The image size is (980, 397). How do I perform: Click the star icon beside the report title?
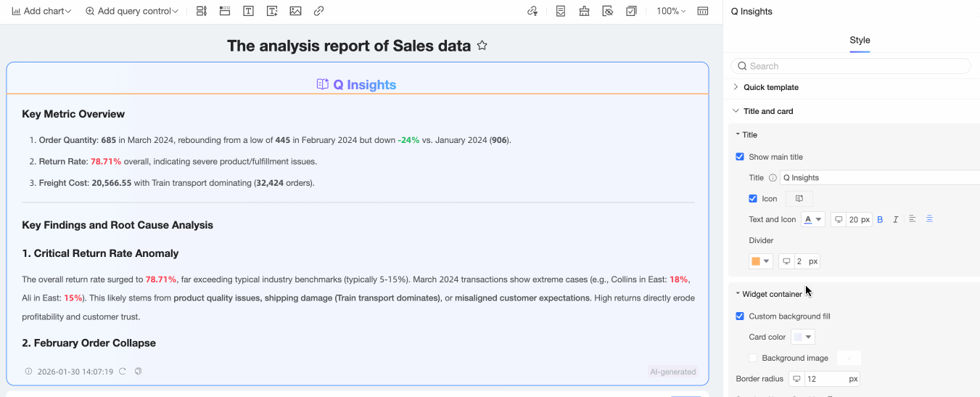(482, 46)
